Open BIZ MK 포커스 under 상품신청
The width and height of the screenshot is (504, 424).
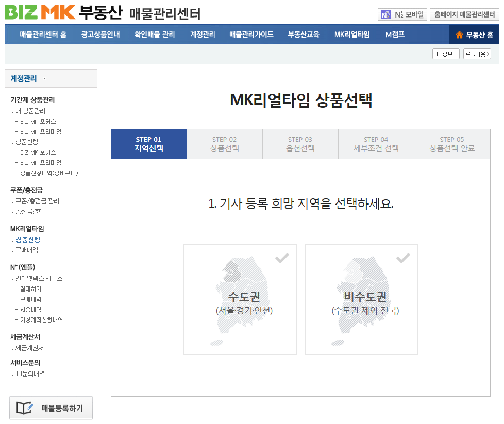38,152
